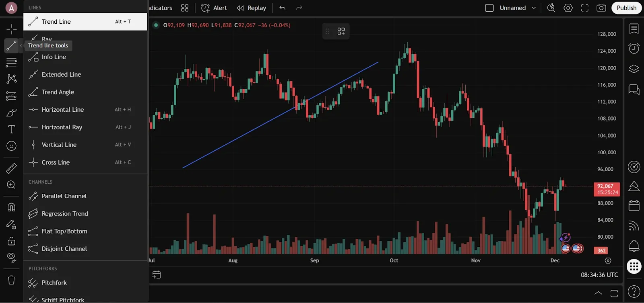The image size is (644, 303).
Task: Select the Trend Line tool
Action: (85, 22)
